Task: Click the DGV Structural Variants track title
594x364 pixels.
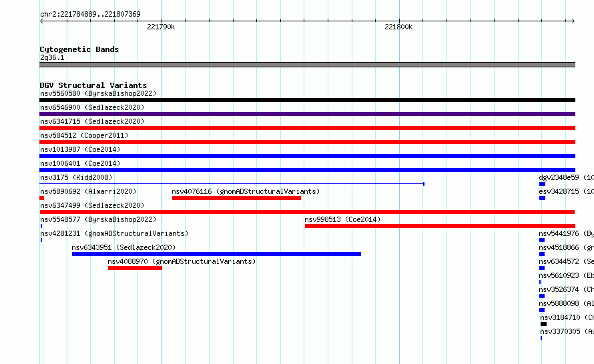Action: [93, 85]
